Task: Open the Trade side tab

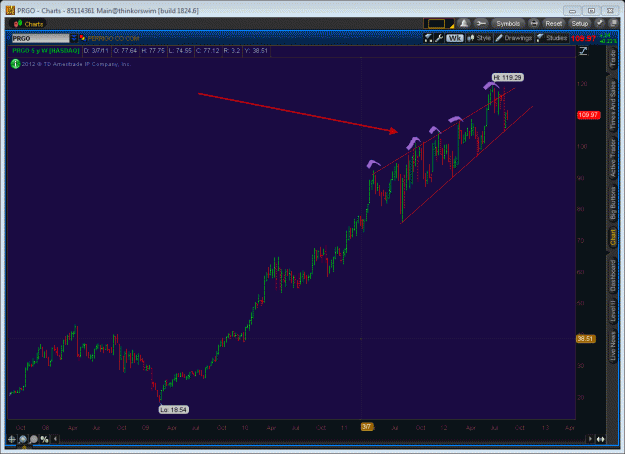Action: pos(613,59)
